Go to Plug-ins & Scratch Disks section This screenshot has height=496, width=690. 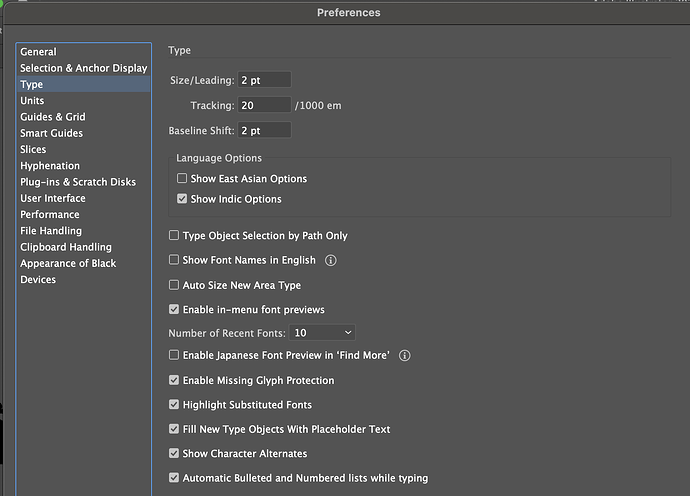78,182
